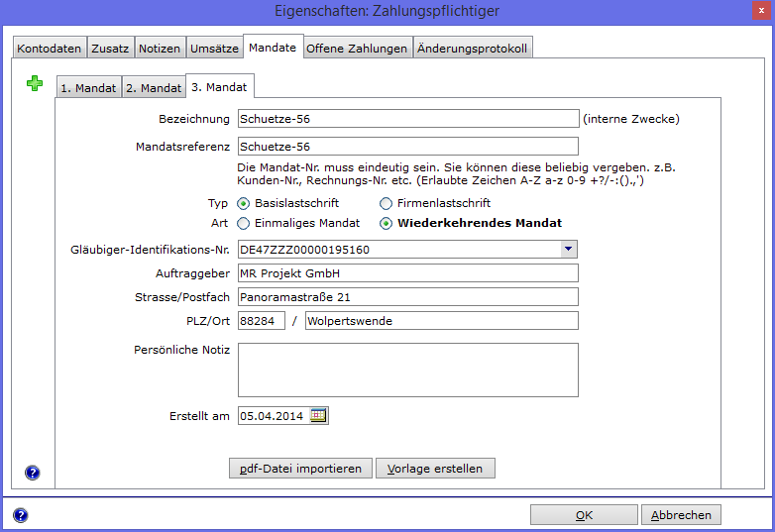Open help icon inside Mandate panel
The height and width of the screenshot is (532, 775).
point(32,473)
